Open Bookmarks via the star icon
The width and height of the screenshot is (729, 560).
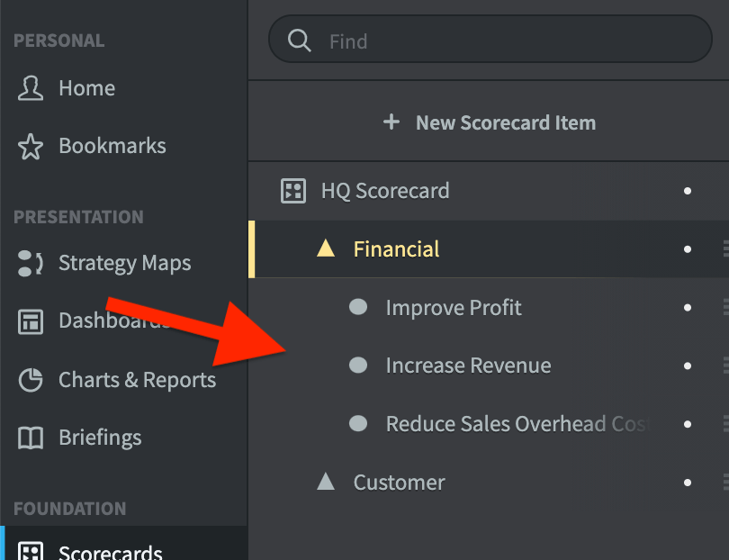click(31, 147)
